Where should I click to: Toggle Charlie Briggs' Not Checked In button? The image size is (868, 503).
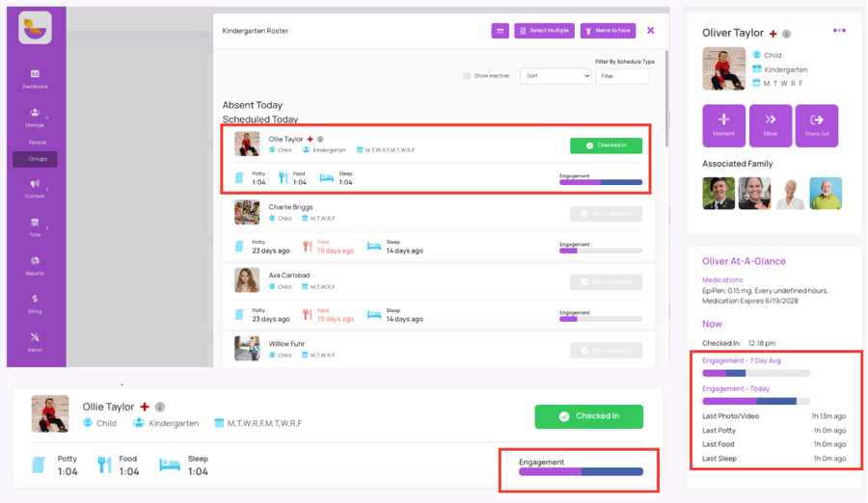(606, 214)
